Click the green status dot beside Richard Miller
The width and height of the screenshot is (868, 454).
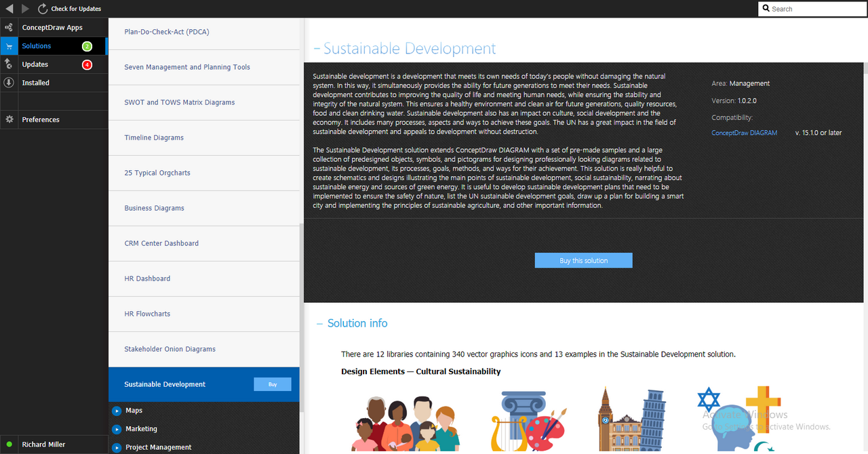point(9,445)
